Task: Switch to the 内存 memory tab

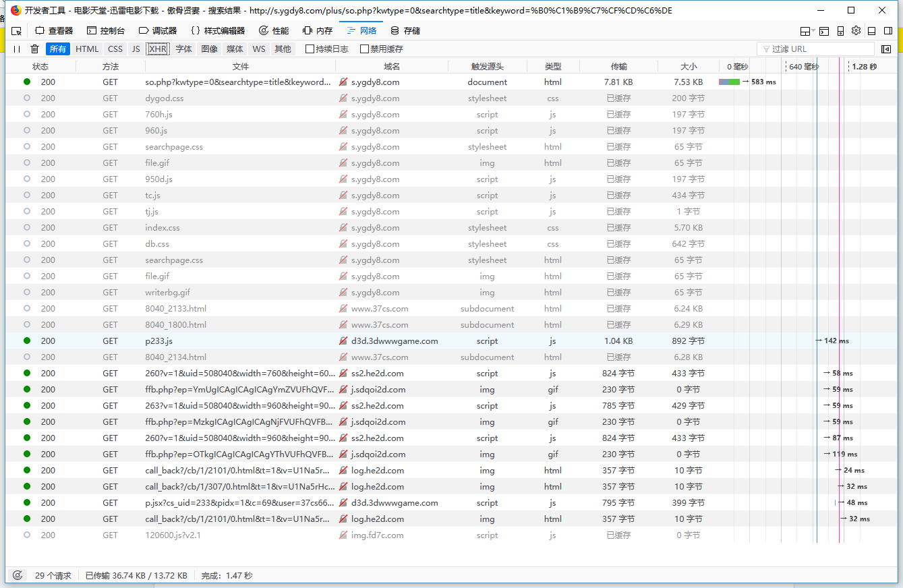Action: pos(318,31)
